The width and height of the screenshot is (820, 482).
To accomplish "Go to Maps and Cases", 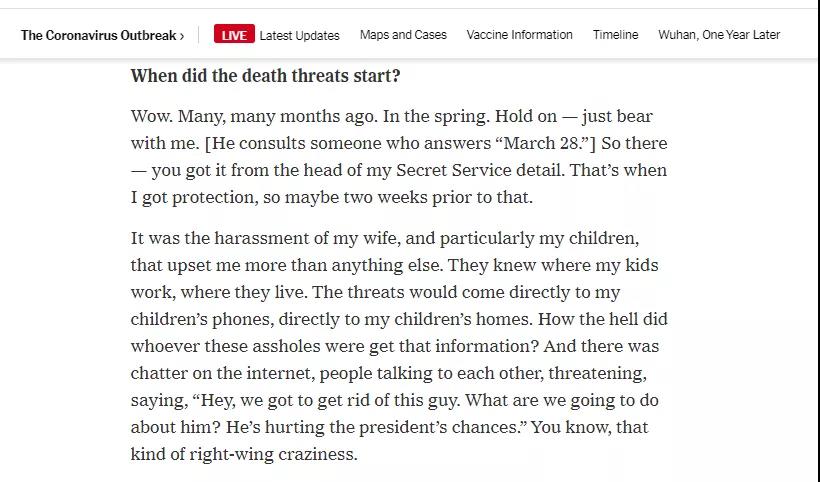I will (x=403, y=35).
